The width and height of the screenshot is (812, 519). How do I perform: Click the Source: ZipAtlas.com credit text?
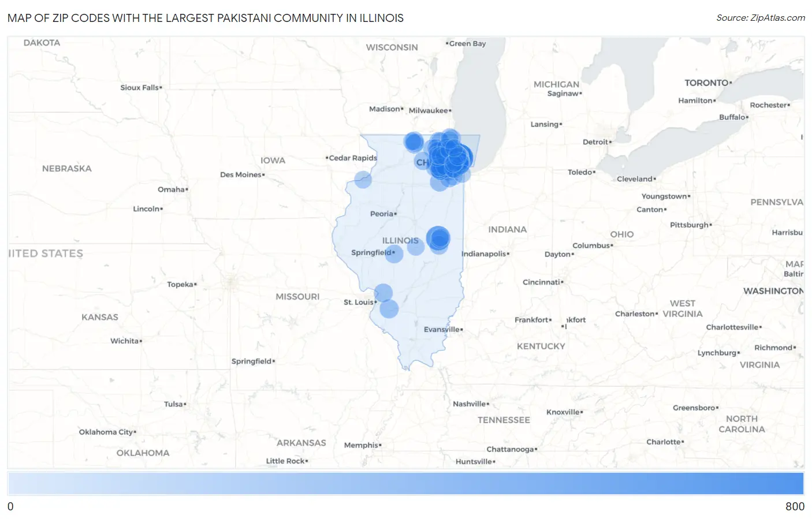(x=761, y=18)
